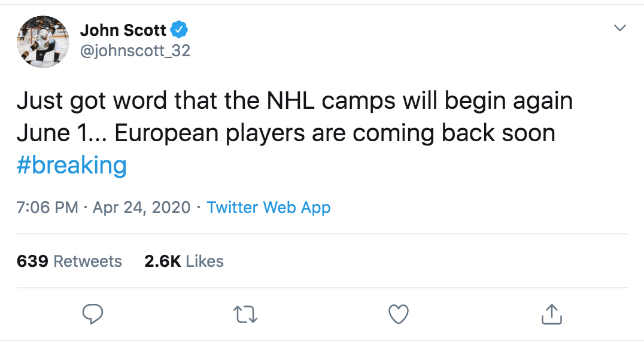
Task: Click the Twitter Web App link
Action: click(x=269, y=208)
